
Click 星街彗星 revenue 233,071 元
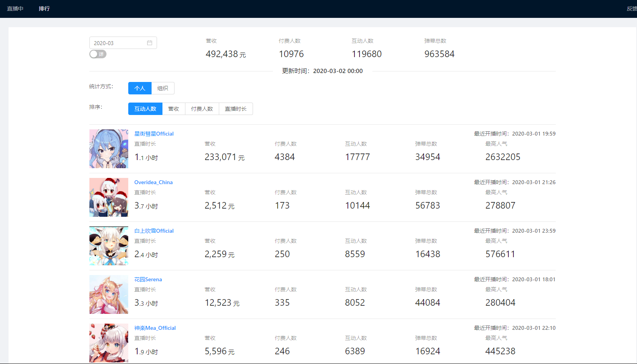click(x=225, y=157)
